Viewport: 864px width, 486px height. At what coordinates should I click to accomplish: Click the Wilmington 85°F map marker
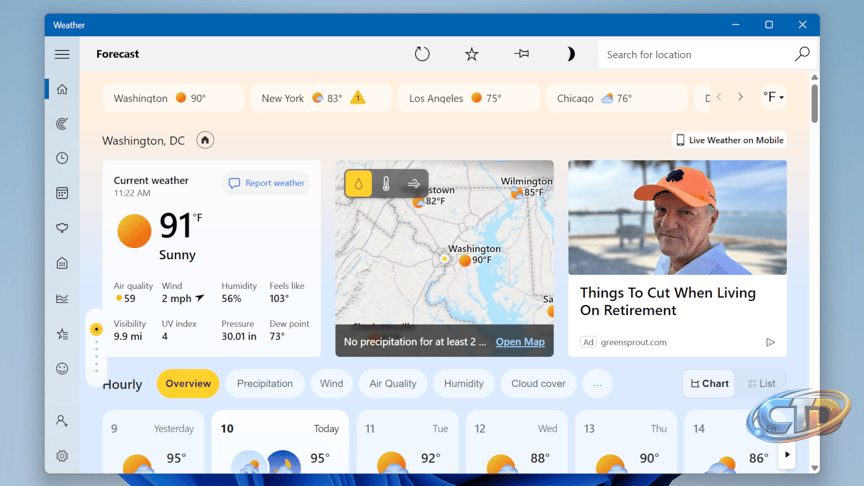tap(517, 193)
